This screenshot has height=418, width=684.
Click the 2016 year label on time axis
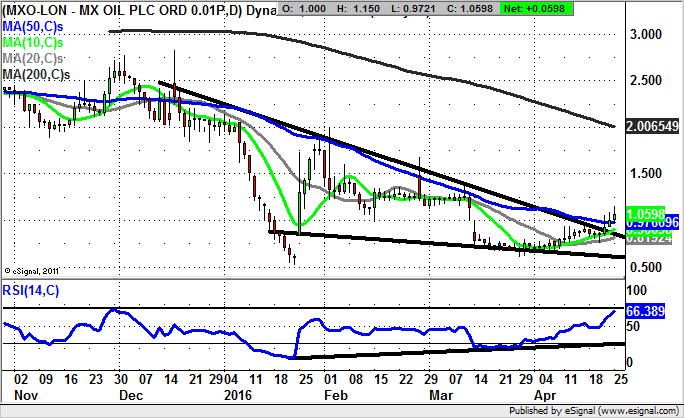236,397
